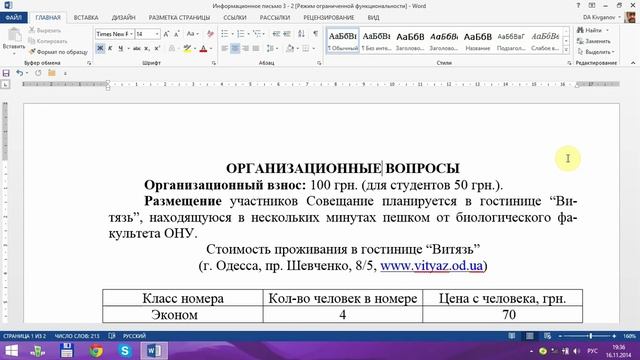This screenshot has width=640, height=360.
Task: Redo the action from the quick access toolbar
Action: 38,73
